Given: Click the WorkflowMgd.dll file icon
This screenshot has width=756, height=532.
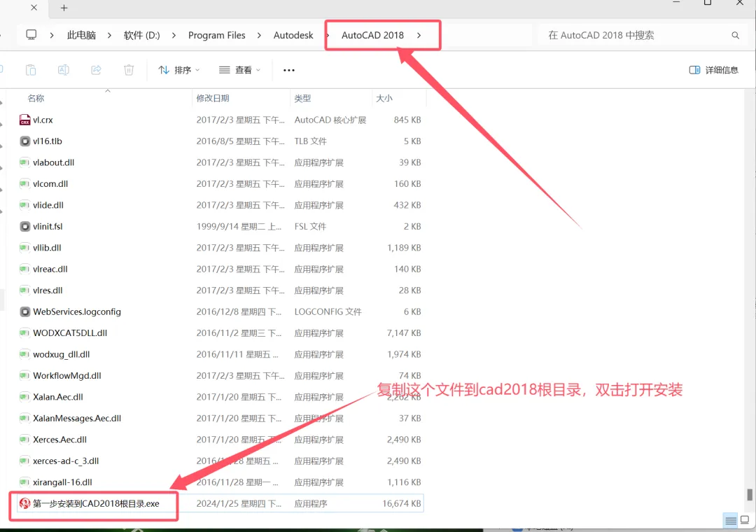Looking at the screenshot, I should pyautogui.click(x=25, y=376).
